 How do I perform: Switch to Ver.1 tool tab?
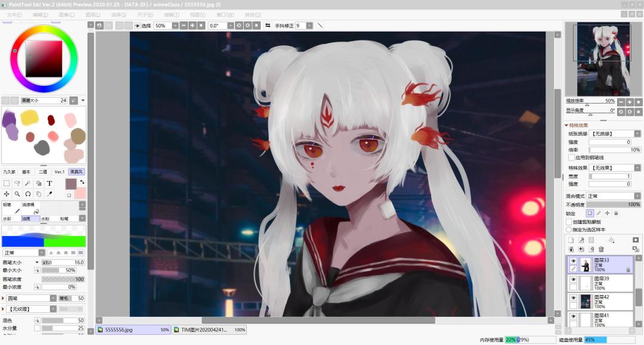[x=60, y=172]
